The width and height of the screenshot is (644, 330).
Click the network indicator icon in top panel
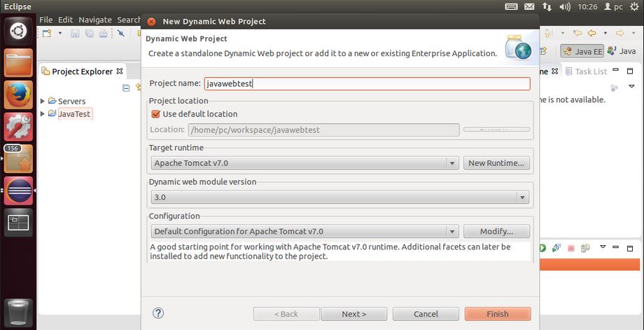(x=547, y=6)
